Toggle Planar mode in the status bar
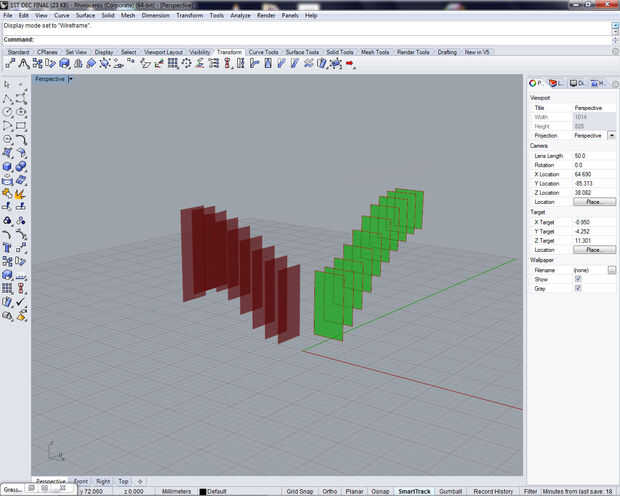 354,491
